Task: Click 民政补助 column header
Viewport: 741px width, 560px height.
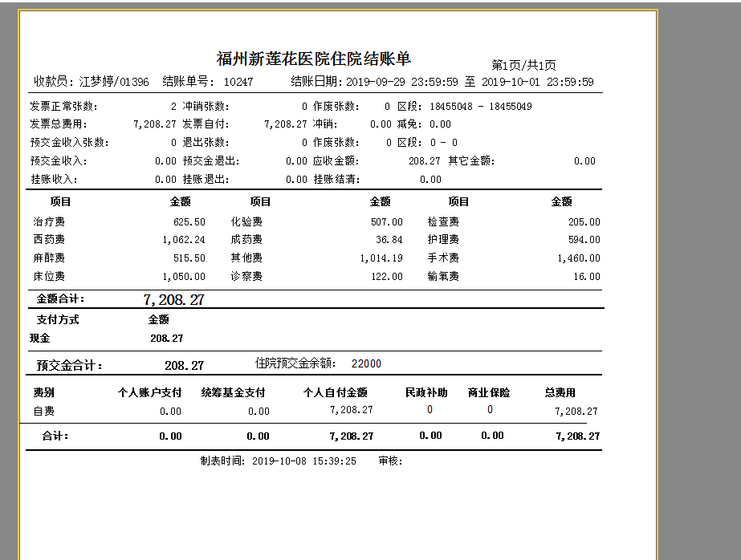Action: (427, 393)
